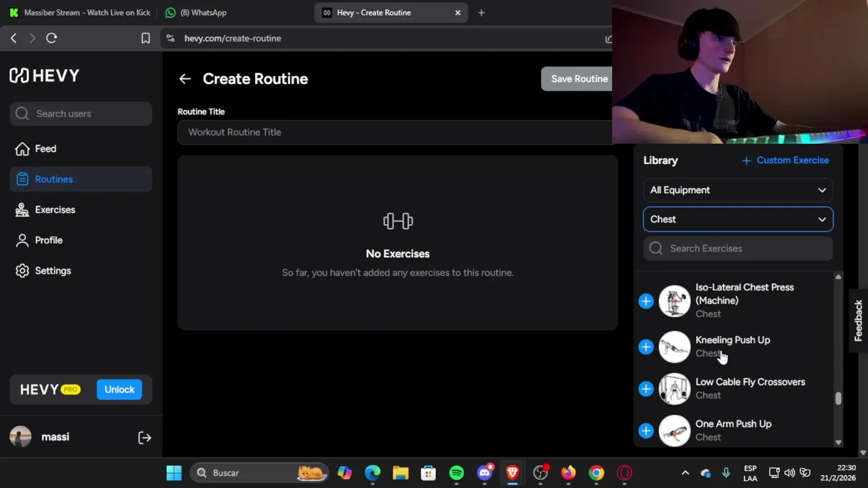Click the taskbar Buscar search box
Image resolution: width=868 pixels, height=488 pixels.
(260, 472)
